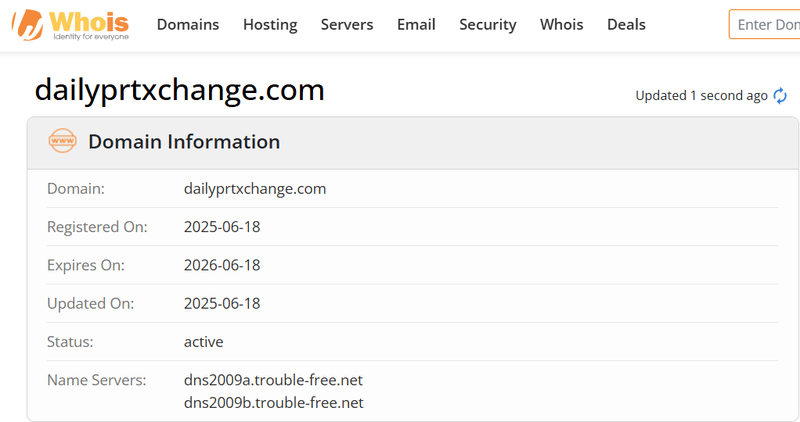Viewport: 800px width, 422px height.
Task: Click the Domain: field label
Action: point(76,189)
